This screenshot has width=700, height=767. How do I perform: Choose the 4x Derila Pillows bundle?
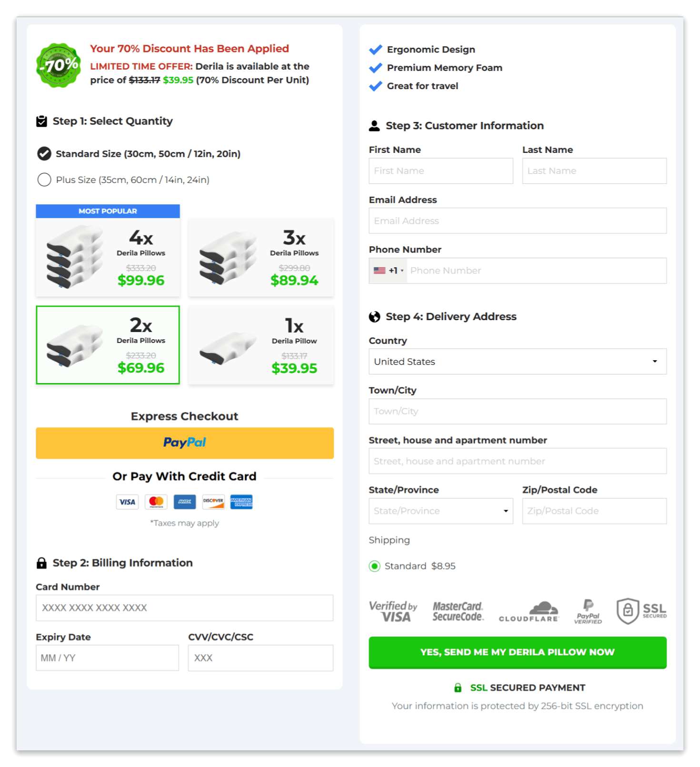(108, 257)
